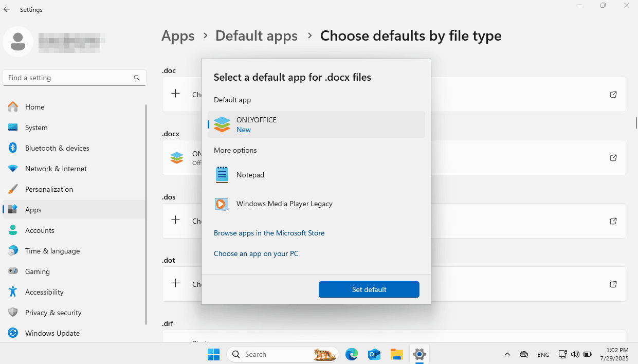Click the Find a setting search box
The width and height of the screenshot is (638, 364).
point(75,78)
